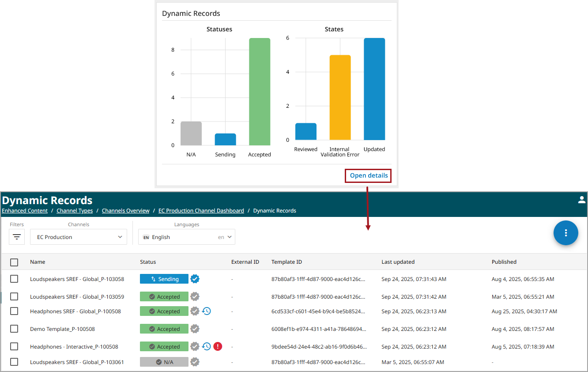Click history icon on Headphones SREF row
Viewport: 588px width, 372px height.
206,311
